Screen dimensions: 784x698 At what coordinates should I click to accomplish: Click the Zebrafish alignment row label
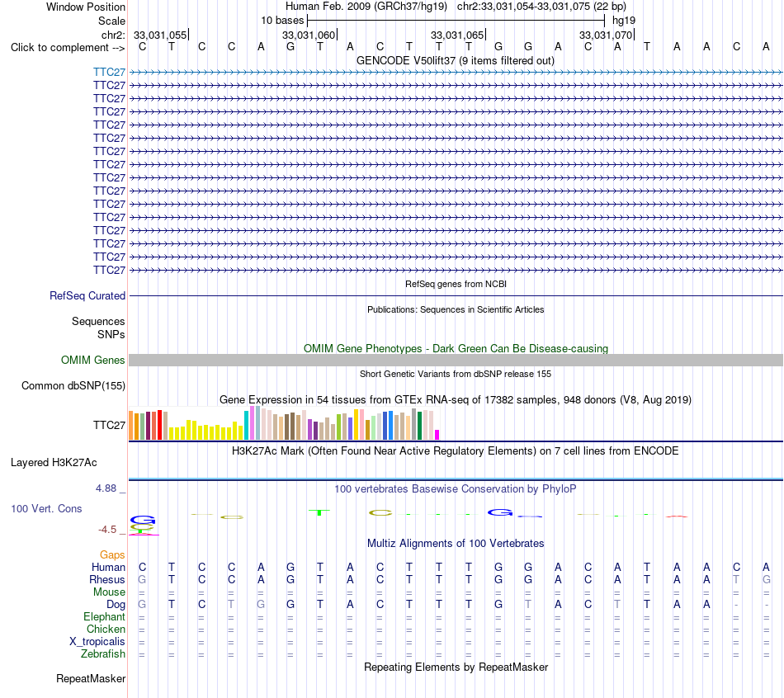(x=103, y=653)
